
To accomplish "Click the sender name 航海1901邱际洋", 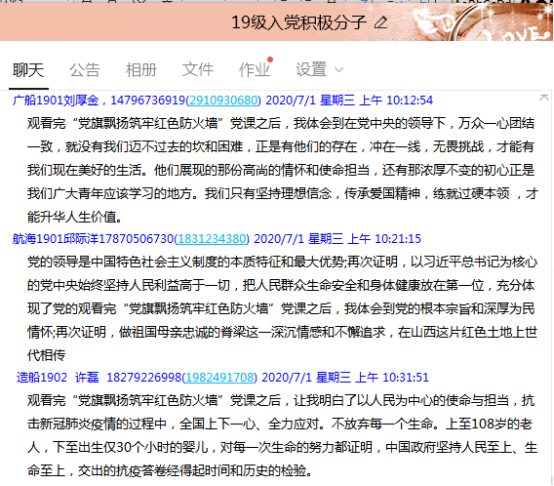I will (55, 239).
